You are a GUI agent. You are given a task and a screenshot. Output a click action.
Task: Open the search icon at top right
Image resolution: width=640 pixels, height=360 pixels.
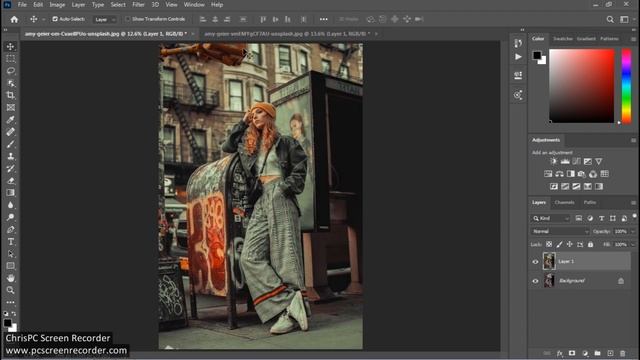(x=610, y=19)
